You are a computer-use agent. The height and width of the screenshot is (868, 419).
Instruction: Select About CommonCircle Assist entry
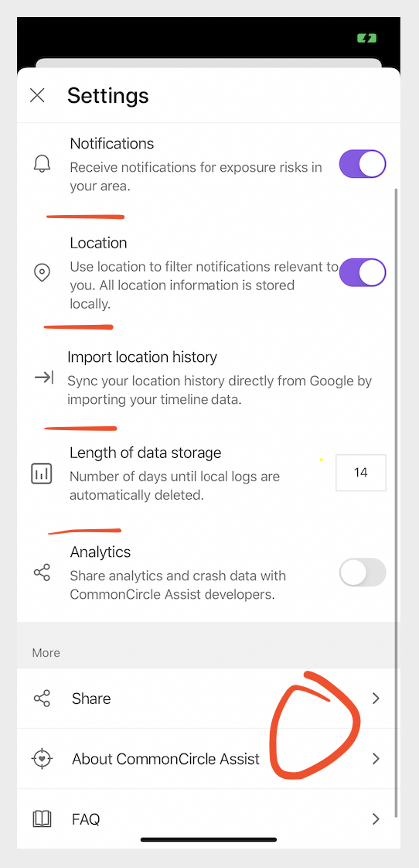click(x=208, y=758)
